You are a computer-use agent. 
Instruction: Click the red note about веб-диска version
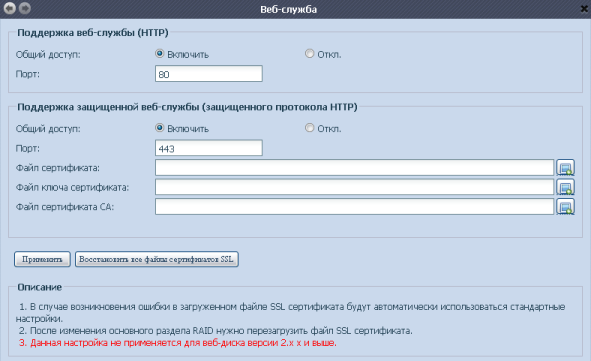178,343
